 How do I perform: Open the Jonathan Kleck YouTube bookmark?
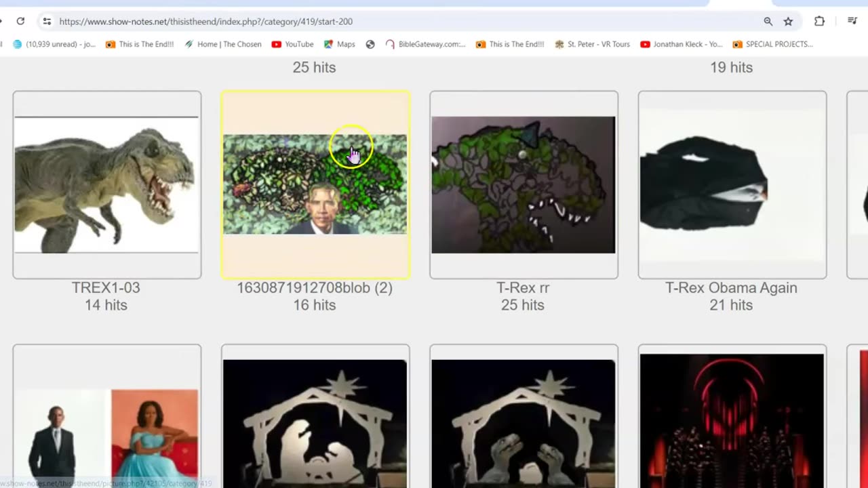[682, 44]
